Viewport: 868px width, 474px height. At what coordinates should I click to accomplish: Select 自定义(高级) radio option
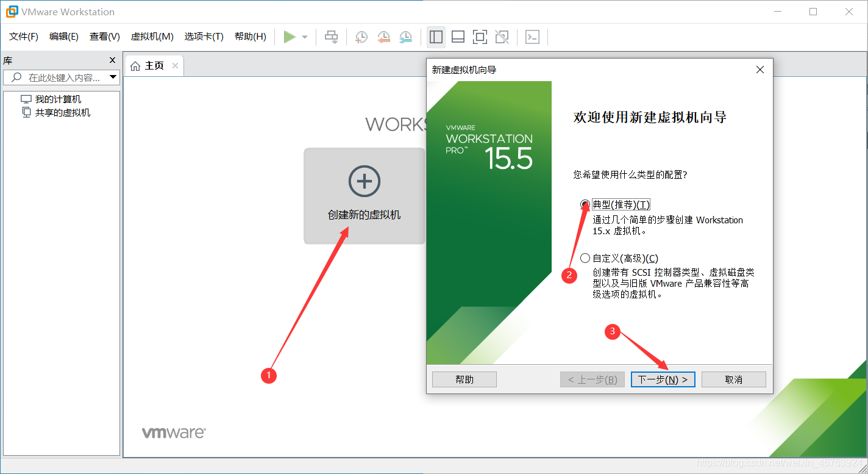(x=585, y=258)
